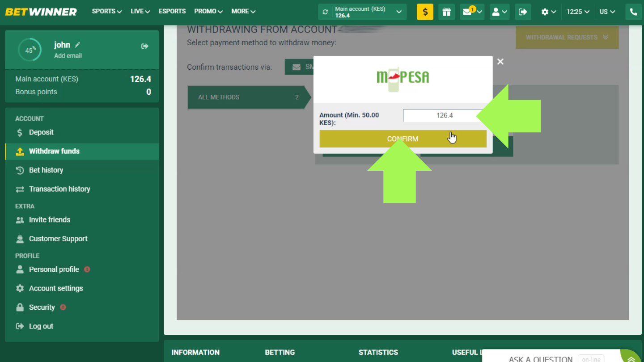Viewport: 644px width, 362px height.
Task: Click the phone callback icon
Action: coord(633,12)
